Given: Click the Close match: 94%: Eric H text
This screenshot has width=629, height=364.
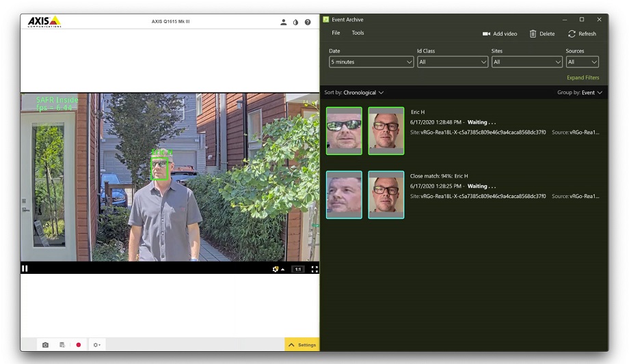Looking at the screenshot, I should pyautogui.click(x=439, y=176).
